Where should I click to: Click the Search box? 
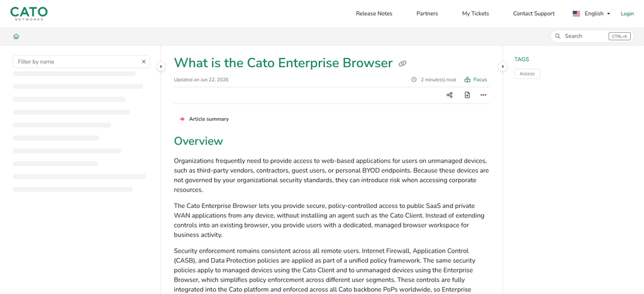point(592,36)
